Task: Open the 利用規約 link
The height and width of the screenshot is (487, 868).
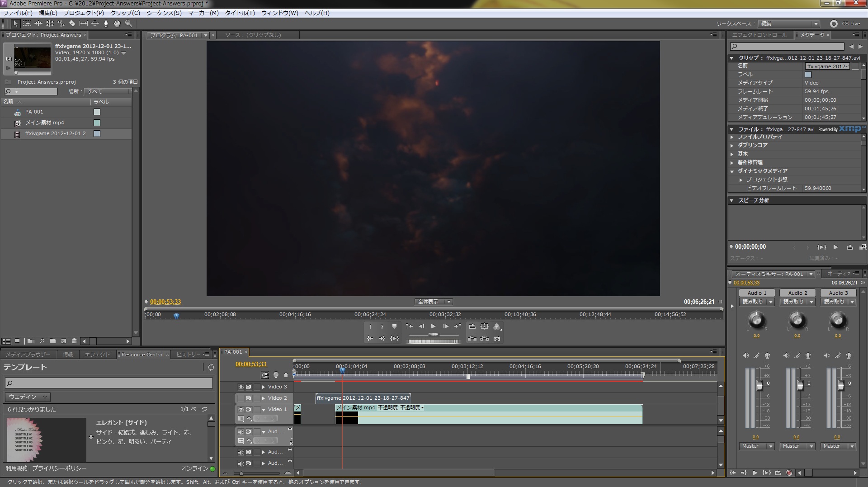Action: (17, 468)
